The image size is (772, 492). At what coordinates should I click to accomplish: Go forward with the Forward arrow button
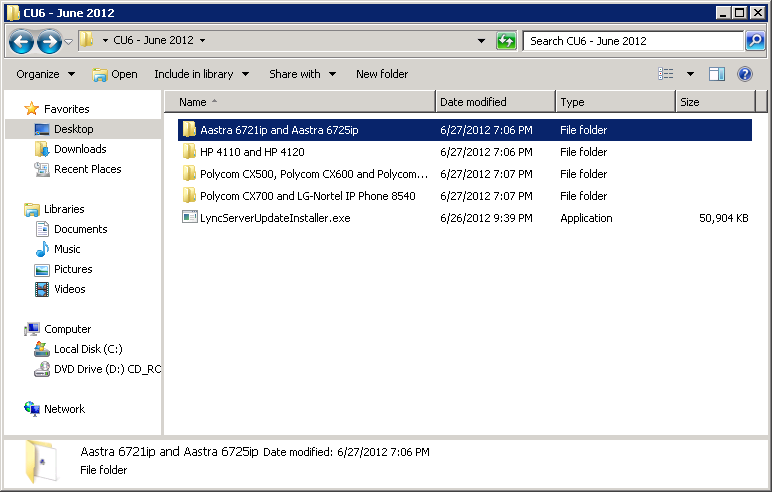click(x=49, y=41)
